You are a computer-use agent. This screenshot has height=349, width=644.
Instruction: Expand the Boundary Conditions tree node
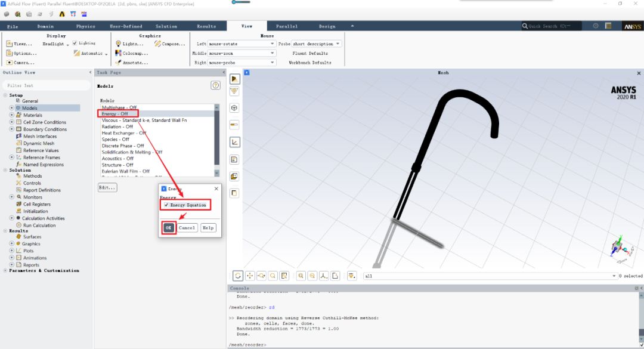point(11,129)
